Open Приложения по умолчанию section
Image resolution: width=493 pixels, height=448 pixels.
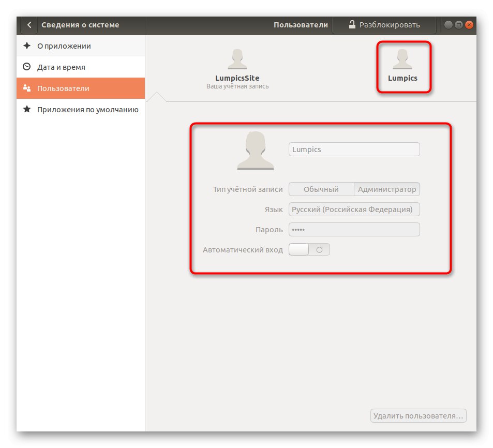(x=81, y=109)
